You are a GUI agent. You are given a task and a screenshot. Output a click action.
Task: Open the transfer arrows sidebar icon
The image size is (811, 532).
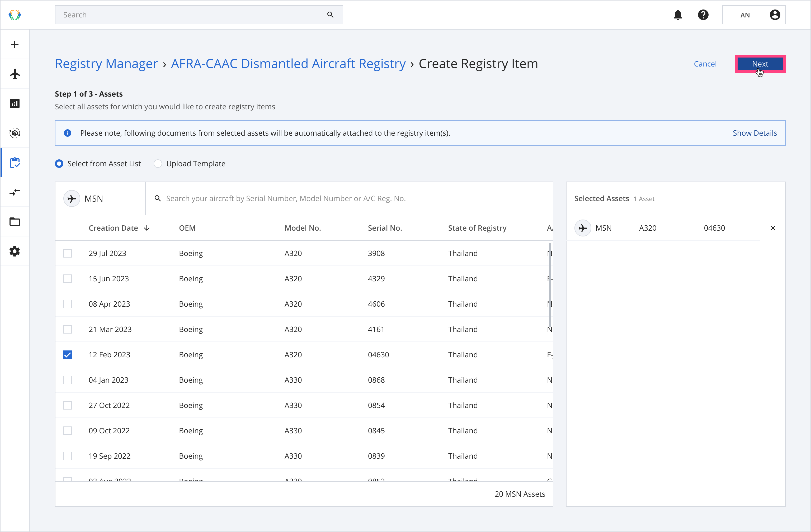click(x=15, y=192)
